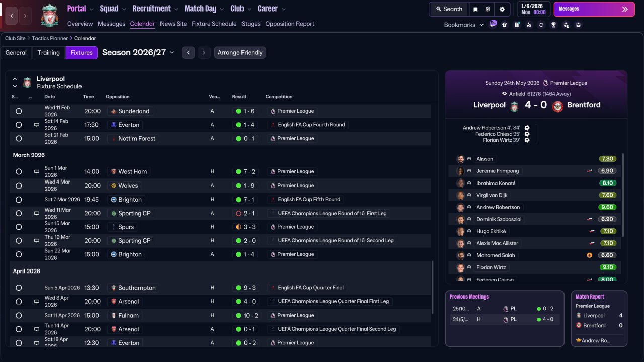
Task: Click the 8.10 rating badge for Ibrahima Konaté
Action: [x=607, y=183]
